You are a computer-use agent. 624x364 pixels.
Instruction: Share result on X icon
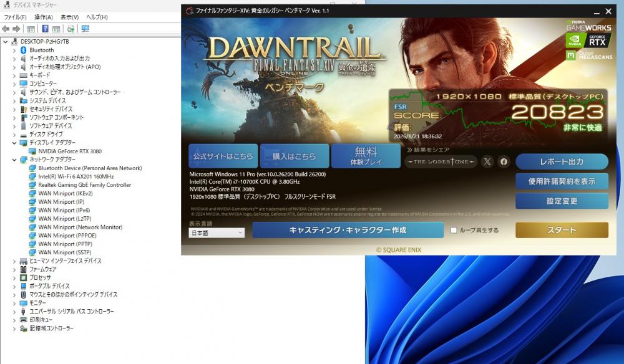click(487, 161)
